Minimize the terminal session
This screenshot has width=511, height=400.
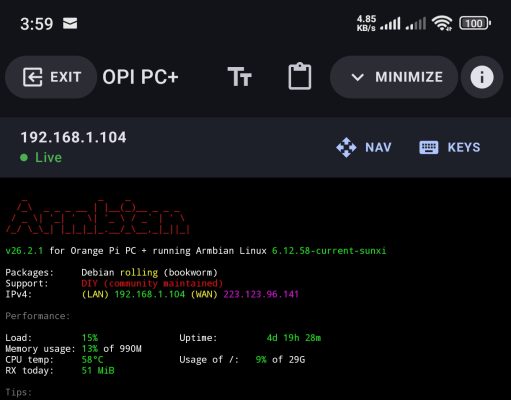point(394,77)
